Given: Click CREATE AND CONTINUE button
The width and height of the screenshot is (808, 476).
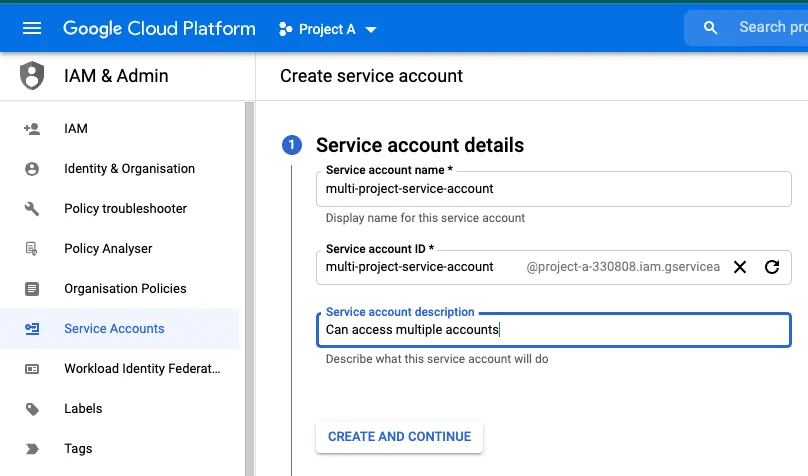Looking at the screenshot, I should [399, 437].
